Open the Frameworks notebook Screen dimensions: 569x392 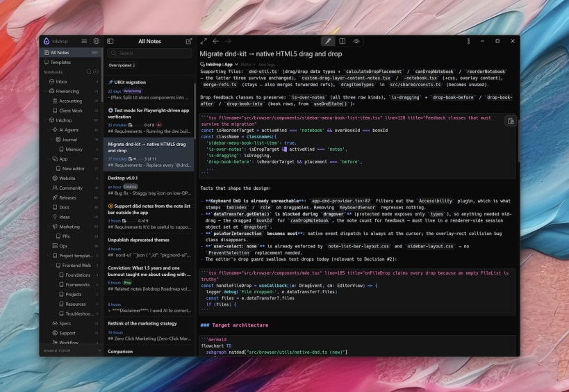(71, 285)
